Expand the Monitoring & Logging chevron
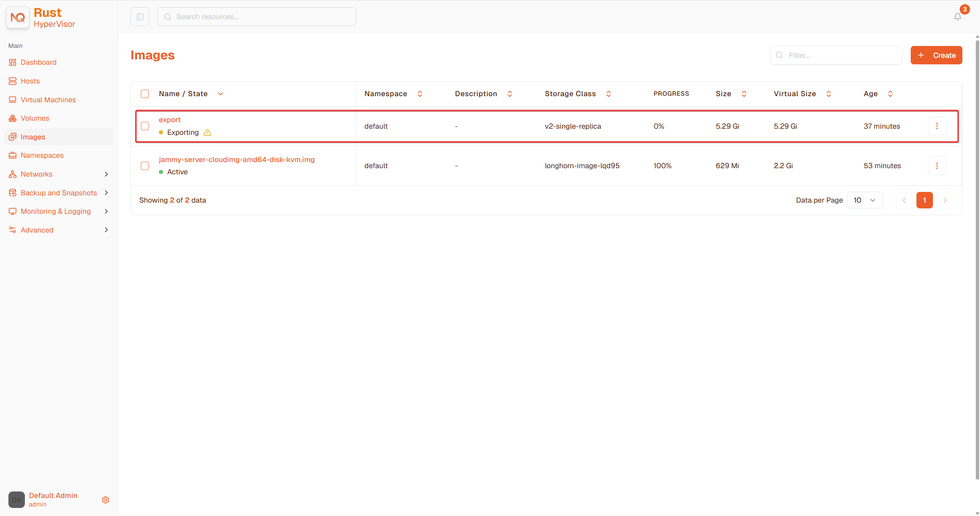 pyautogui.click(x=106, y=211)
